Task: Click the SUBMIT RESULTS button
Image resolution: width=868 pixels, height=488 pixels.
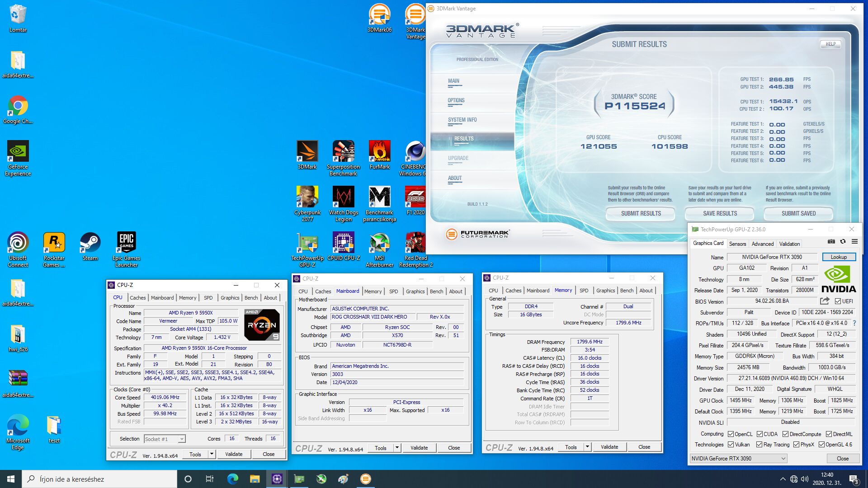Action: pyautogui.click(x=641, y=213)
